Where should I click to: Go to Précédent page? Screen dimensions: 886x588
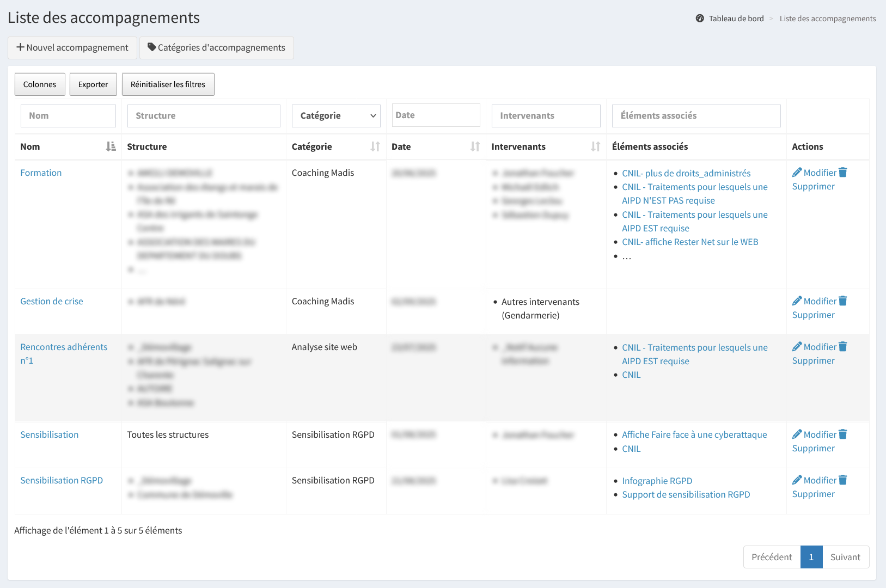(772, 557)
